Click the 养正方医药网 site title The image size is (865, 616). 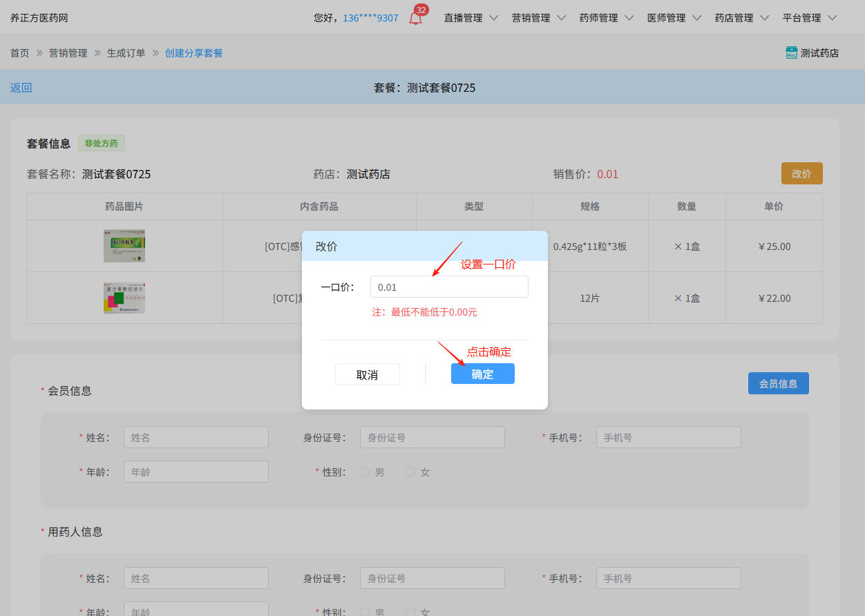click(x=39, y=18)
